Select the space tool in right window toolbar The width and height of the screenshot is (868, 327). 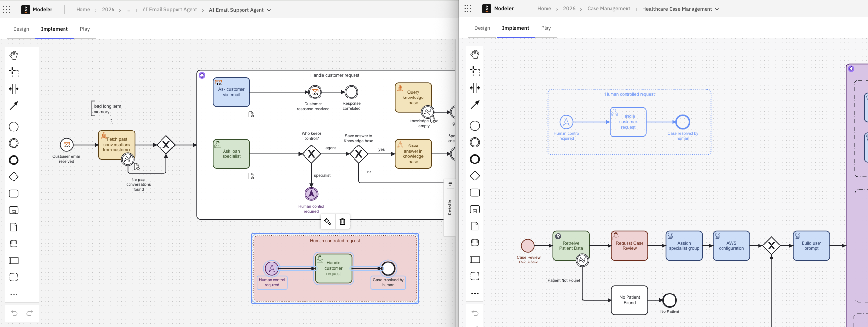click(x=475, y=88)
